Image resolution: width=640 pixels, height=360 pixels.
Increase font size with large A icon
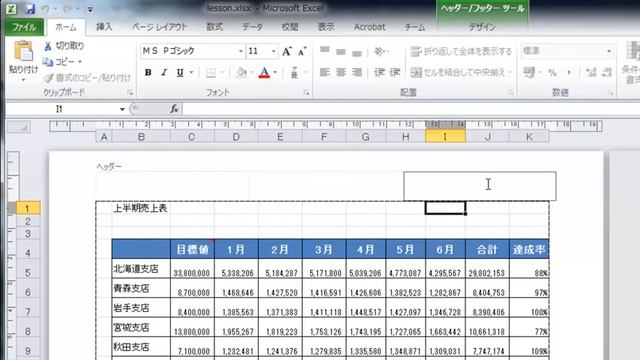287,51
